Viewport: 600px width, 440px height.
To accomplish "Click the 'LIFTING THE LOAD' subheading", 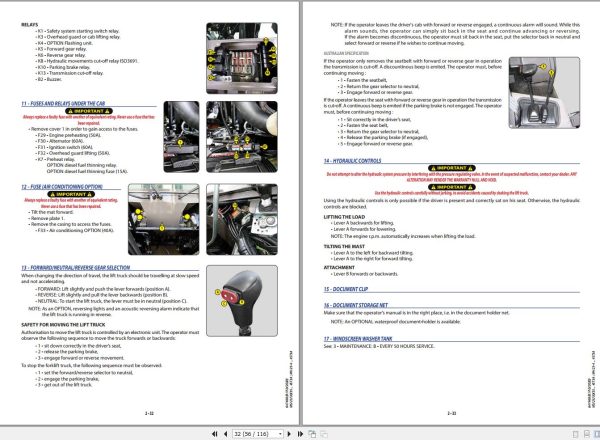I will tap(344, 217).
